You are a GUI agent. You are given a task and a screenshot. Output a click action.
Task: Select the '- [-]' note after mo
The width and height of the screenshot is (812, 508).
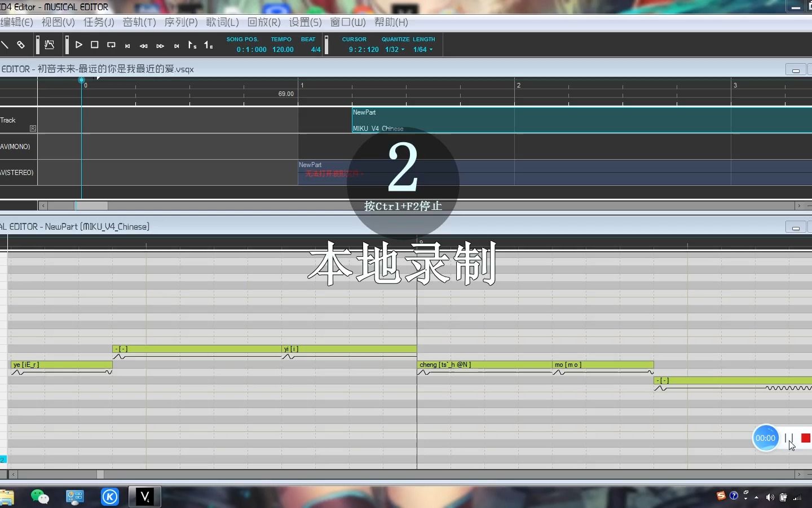click(x=732, y=380)
